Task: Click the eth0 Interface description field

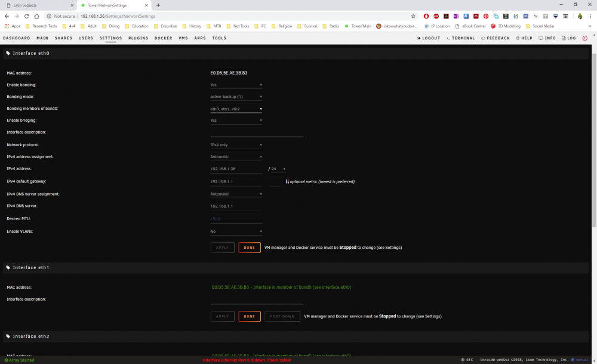Action: tap(257, 132)
